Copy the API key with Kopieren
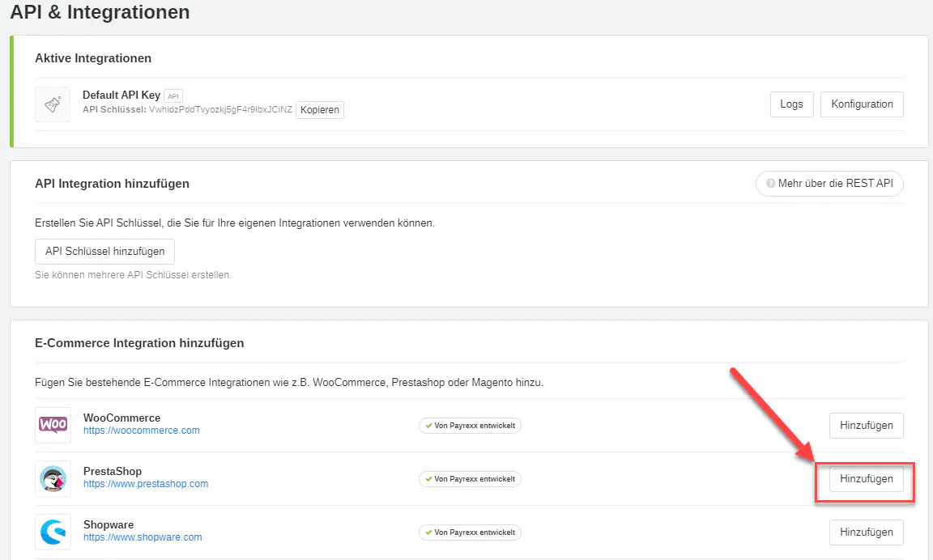The image size is (933, 560). (x=319, y=110)
